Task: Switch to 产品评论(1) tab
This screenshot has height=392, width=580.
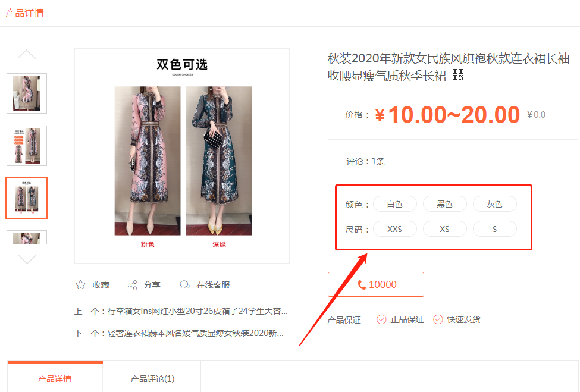Action: [x=152, y=379]
